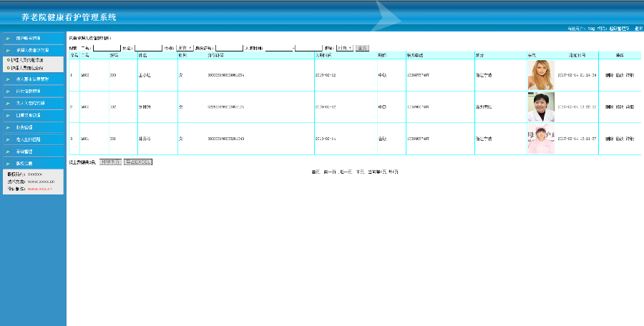
Task: Click the 导出EXCEL button
Action: tap(138, 162)
